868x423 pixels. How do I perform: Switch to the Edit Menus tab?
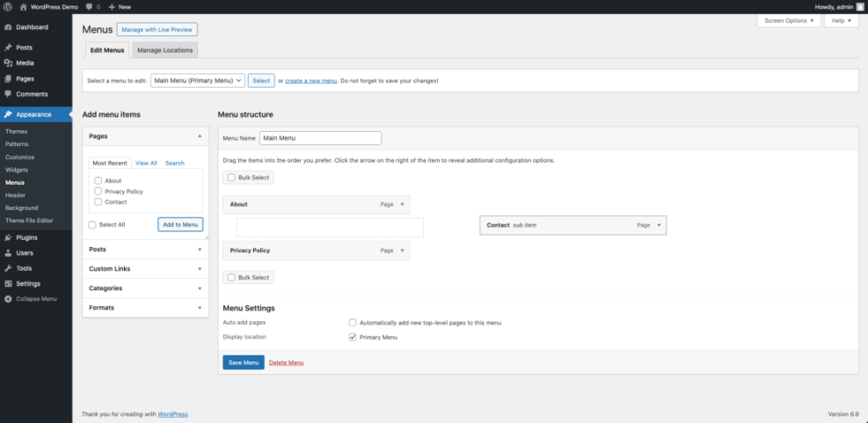pos(107,50)
